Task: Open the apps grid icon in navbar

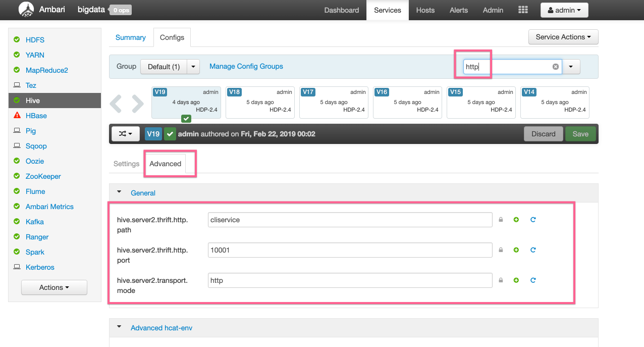Action: (523, 10)
